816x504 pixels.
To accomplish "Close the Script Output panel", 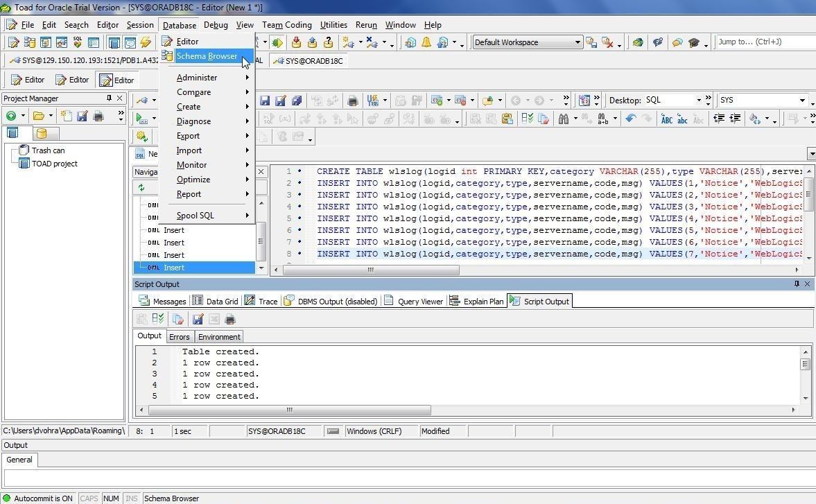I will click(x=808, y=284).
